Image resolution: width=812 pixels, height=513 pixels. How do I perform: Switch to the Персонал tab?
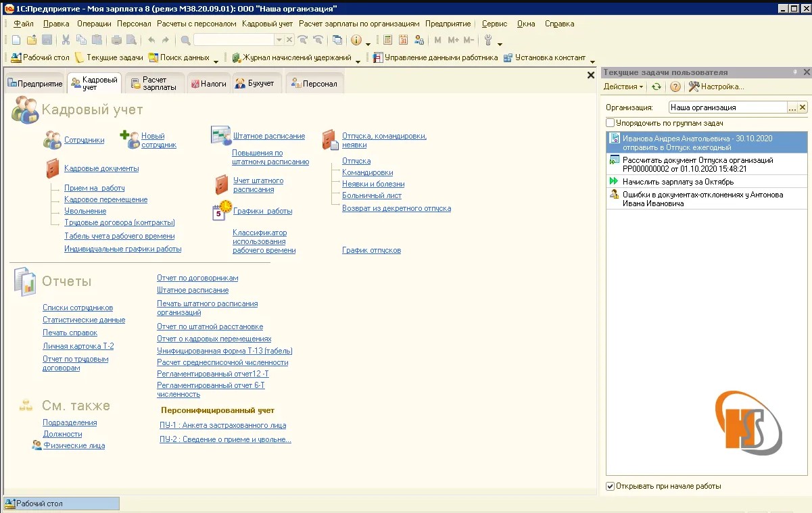(315, 84)
